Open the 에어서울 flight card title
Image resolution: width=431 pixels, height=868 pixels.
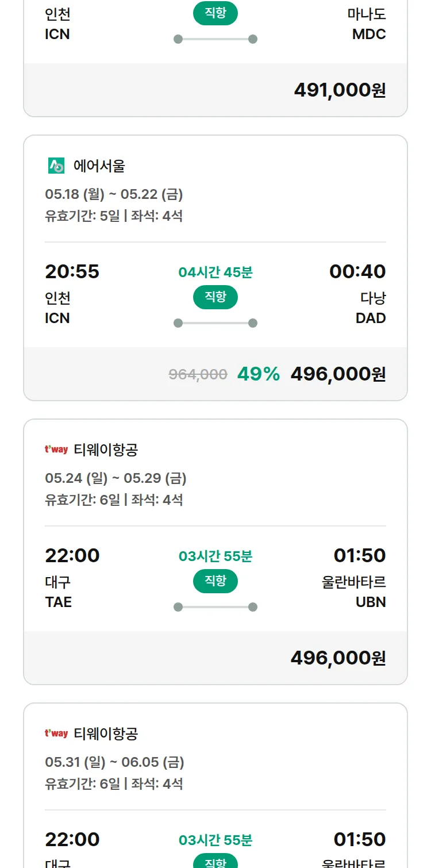pyautogui.click(x=99, y=166)
